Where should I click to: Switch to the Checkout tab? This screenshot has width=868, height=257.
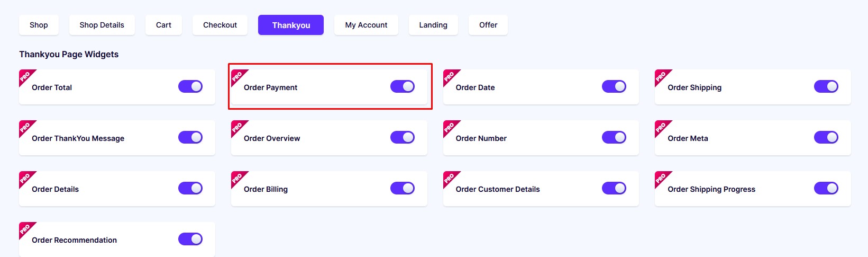coord(220,25)
